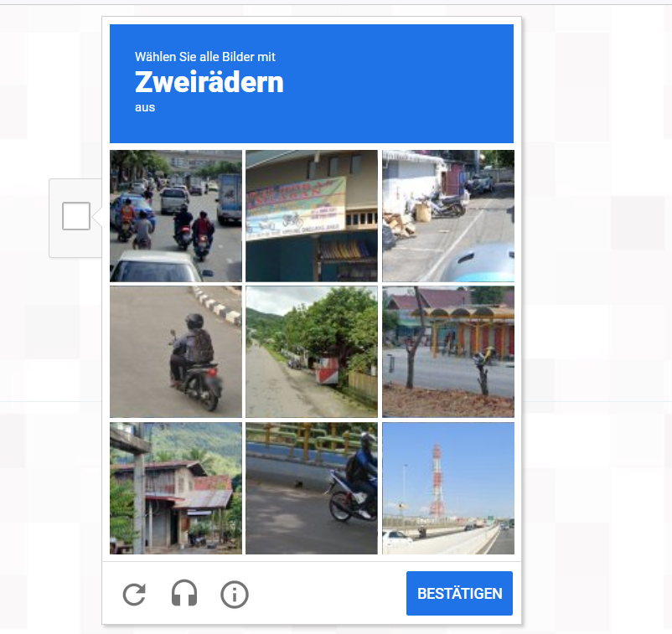Select the tile with the yellow arched shelter
The height and width of the screenshot is (634, 672).
[448, 352]
